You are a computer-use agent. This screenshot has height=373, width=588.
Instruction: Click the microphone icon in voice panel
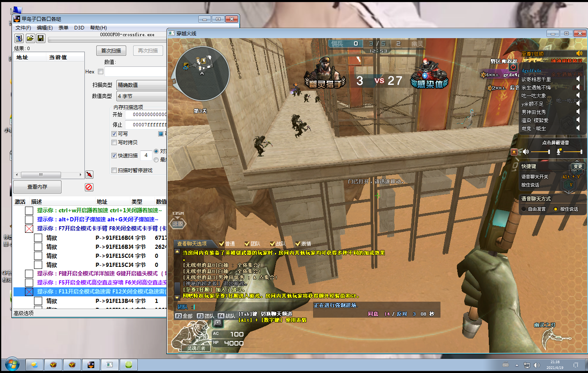pyautogui.click(x=558, y=152)
